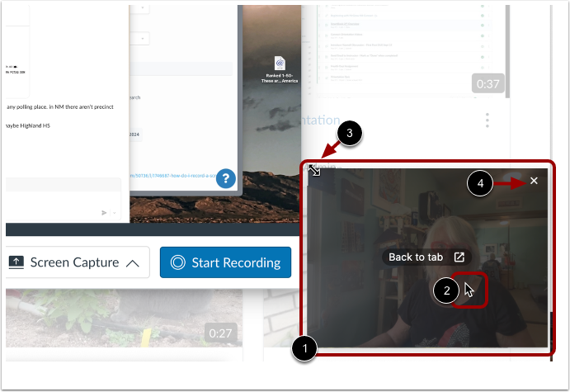This screenshot has width=570, height=392.
Task: Click Back to tab in picture-in-picture
Action: [426, 257]
